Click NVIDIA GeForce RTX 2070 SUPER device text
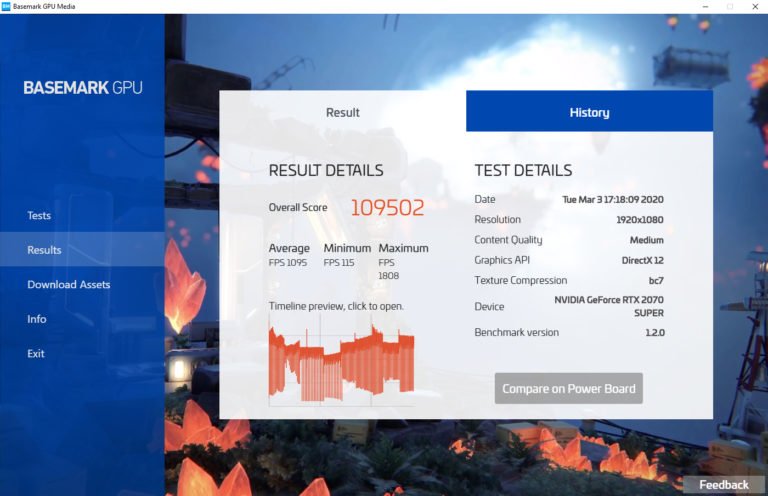768x496 pixels. click(x=609, y=306)
